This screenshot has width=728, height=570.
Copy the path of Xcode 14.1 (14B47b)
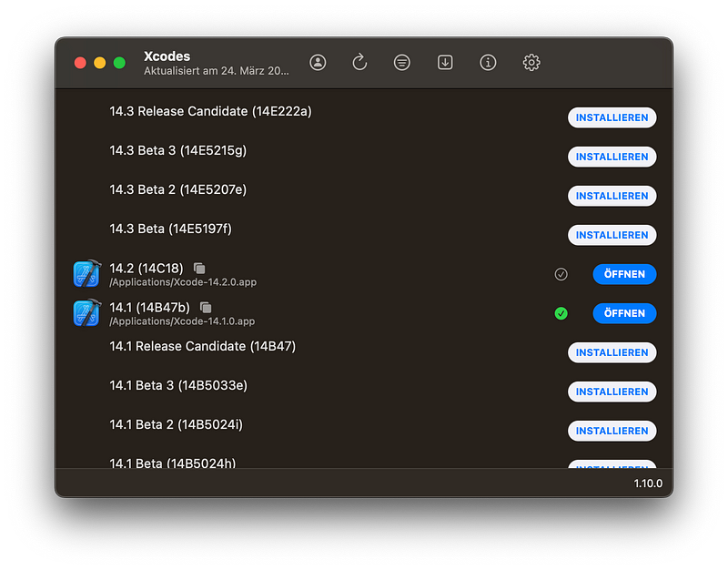[206, 307]
